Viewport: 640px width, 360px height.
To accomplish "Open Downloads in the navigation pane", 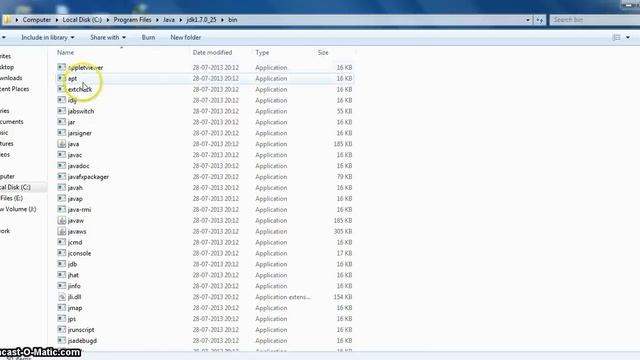I will [11, 78].
